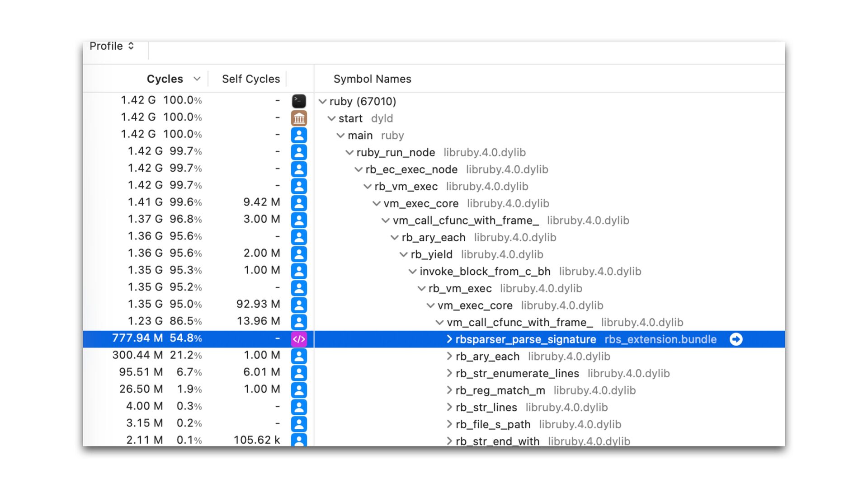Collapse the ruby (67010) process tree

(x=322, y=101)
